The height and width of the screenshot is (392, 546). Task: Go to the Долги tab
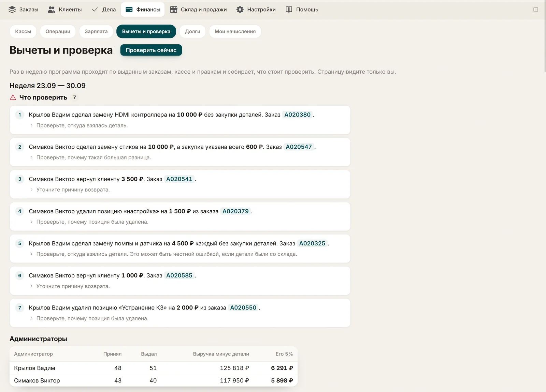[x=192, y=31]
